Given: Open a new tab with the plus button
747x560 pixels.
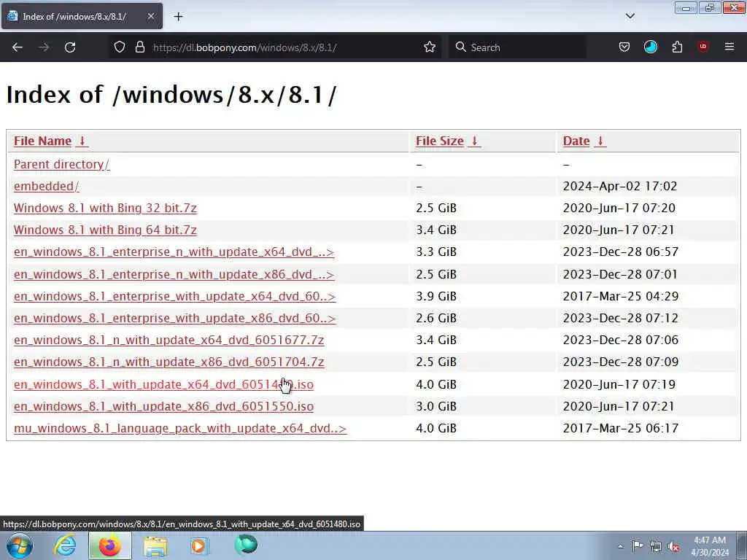Looking at the screenshot, I should click(178, 17).
